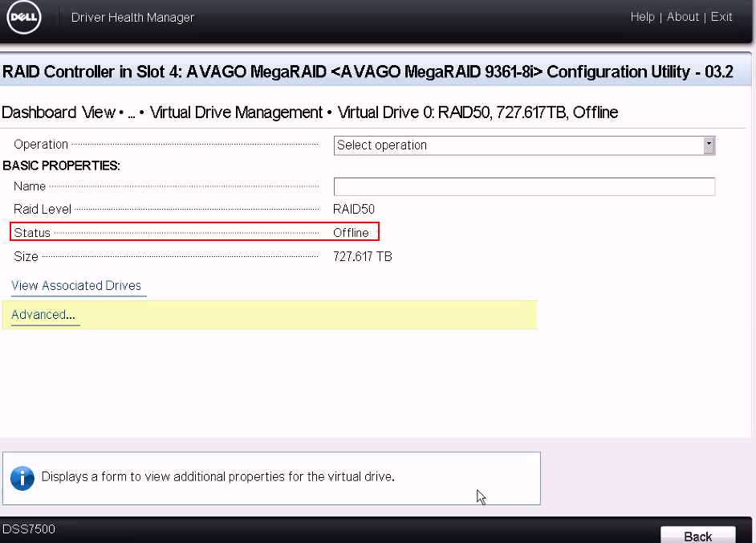Click the Dell logo icon
Screen dimensions: 756x543
tap(24, 17)
